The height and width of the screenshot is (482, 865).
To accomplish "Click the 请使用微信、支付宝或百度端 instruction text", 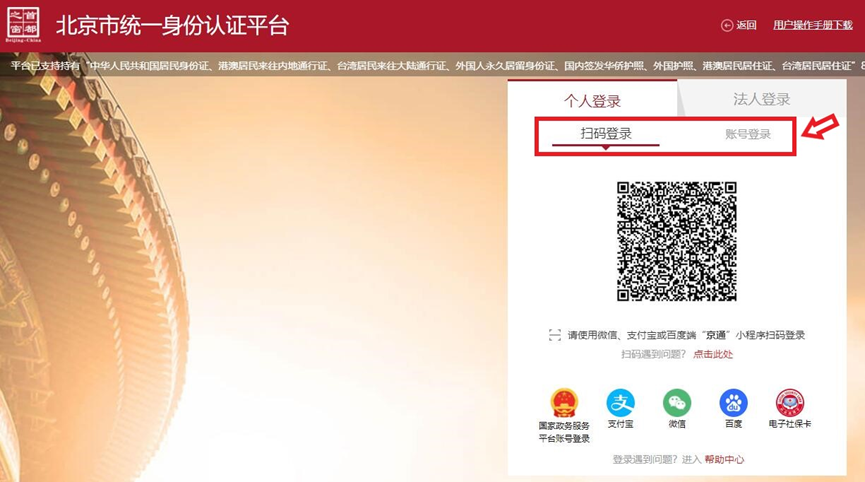I will [686, 335].
